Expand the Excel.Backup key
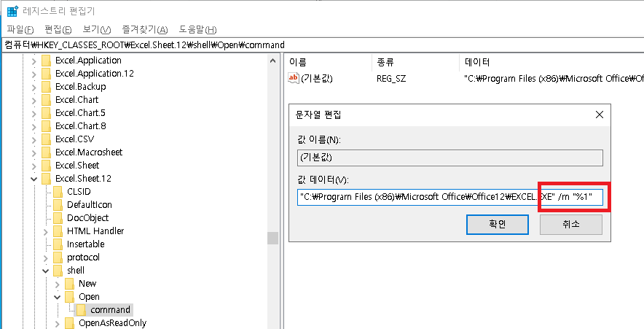The image size is (644, 329). coord(34,87)
